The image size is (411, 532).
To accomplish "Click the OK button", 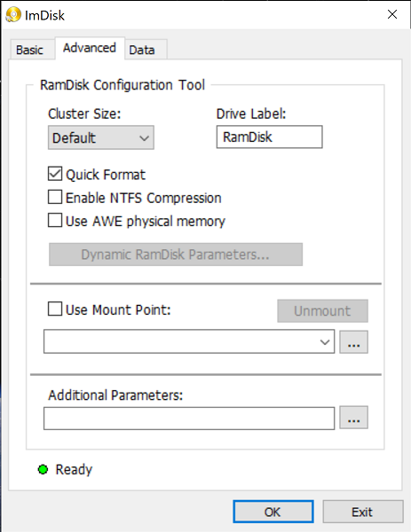I will [273, 512].
